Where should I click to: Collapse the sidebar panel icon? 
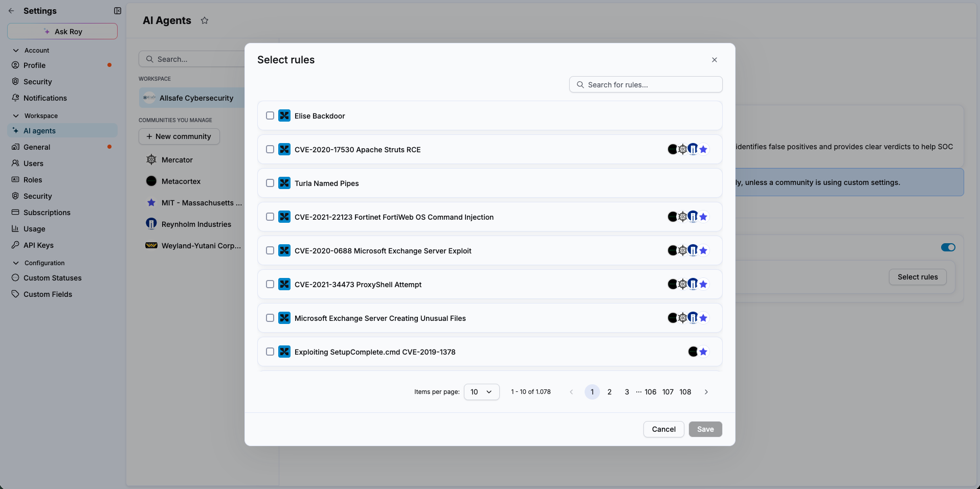pos(118,11)
